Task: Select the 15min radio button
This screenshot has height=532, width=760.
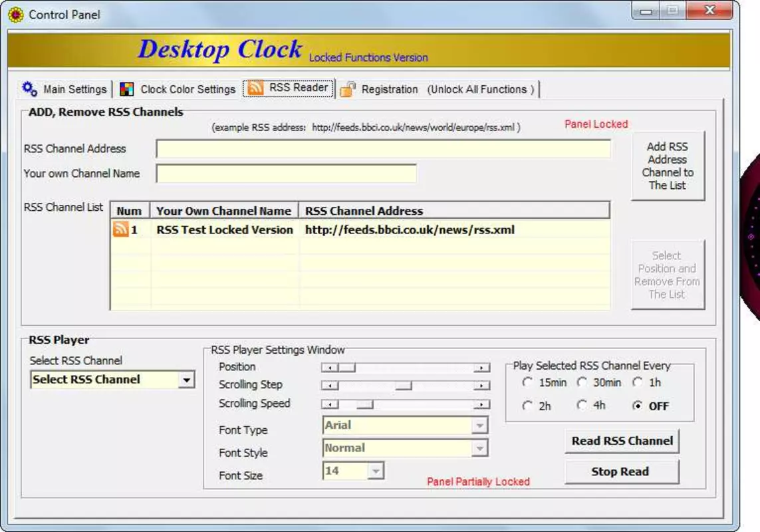Action: click(527, 382)
